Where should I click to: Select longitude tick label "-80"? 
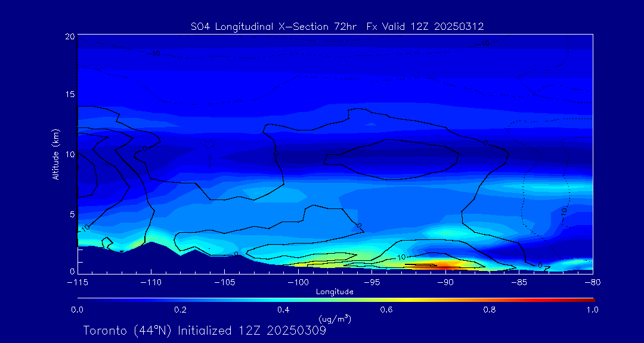click(592, 282)
